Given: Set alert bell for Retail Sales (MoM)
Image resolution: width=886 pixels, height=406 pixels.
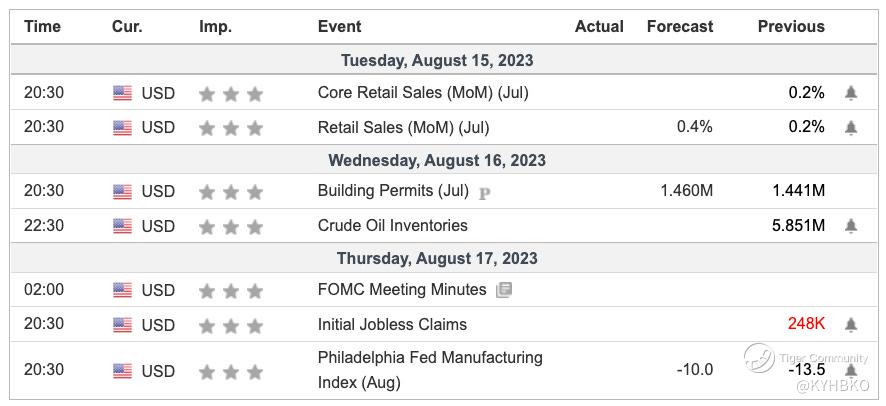Looking at the screenshot, I should click(851, 127).
